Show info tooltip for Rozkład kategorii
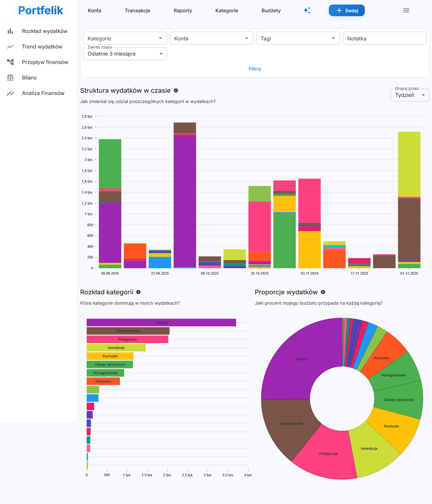 (x=138, y=292)
